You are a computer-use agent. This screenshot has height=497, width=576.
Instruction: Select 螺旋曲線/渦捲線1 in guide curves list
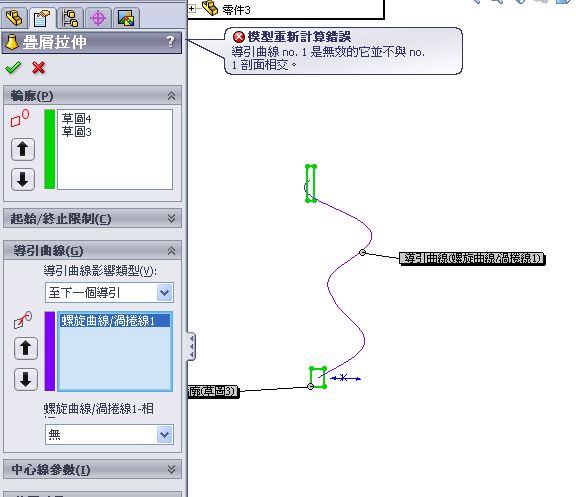pyautogui.click(x=114, y=321)
